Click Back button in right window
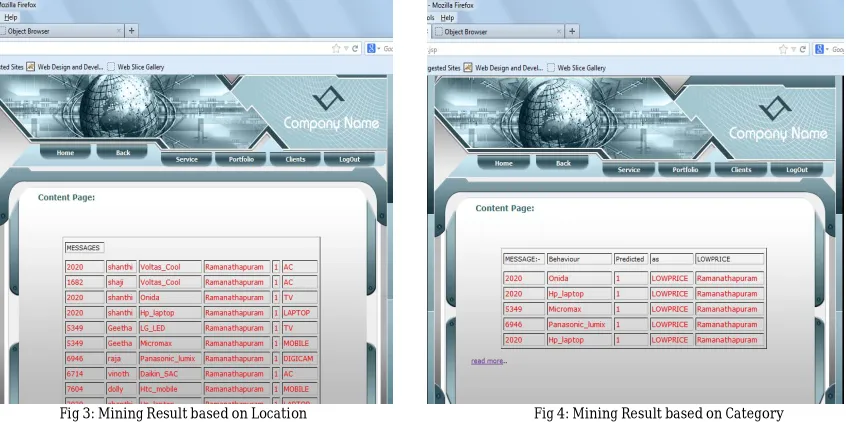The width and height of the screenshot is (846, 422). point(563,163)
